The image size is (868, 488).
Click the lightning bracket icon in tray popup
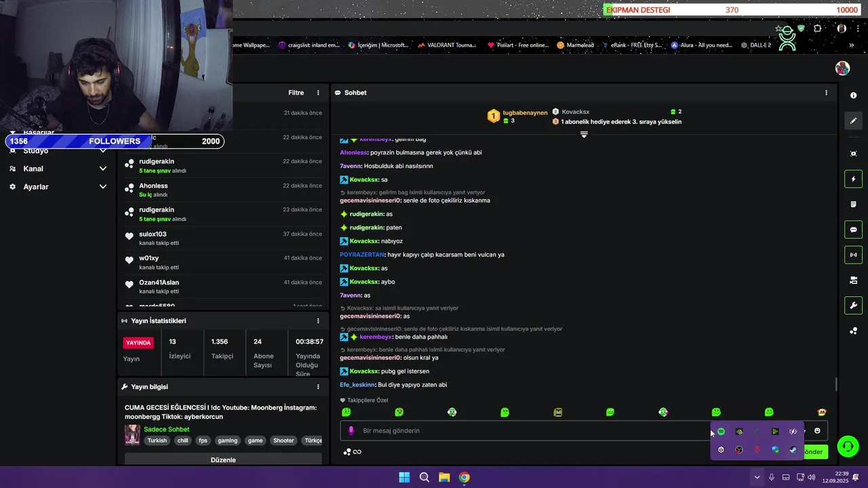[x=793, y=432]
